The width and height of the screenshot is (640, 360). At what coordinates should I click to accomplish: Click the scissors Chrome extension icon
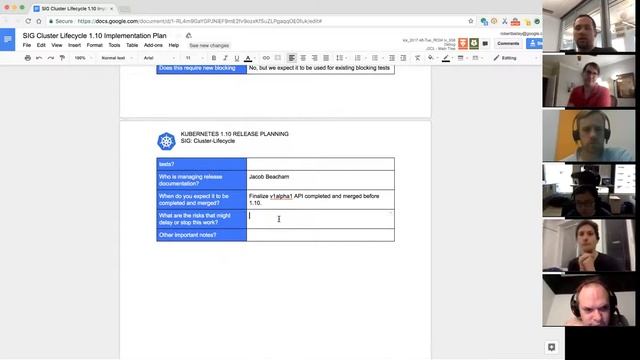[x=505, y=21]
